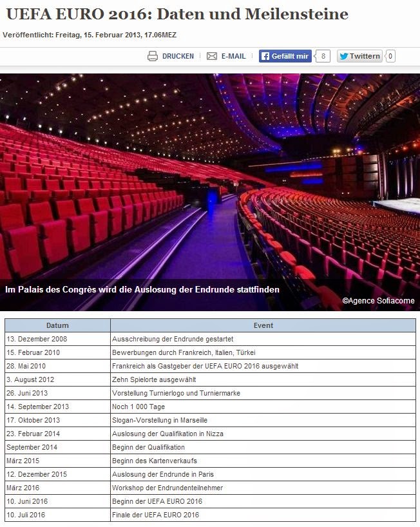Click the Twitter tweet count bubble
This screenshot has width=420, height=527.
pyautogui.click(x=390, y=56)
